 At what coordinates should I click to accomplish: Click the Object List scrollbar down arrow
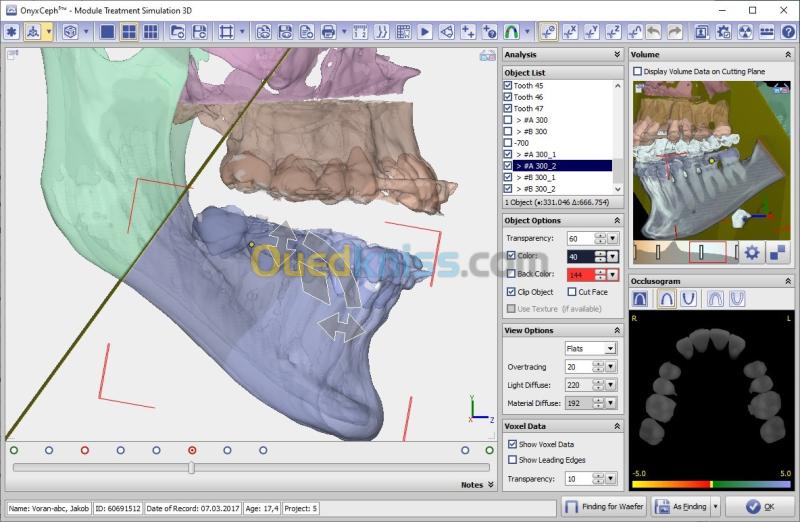618,189
